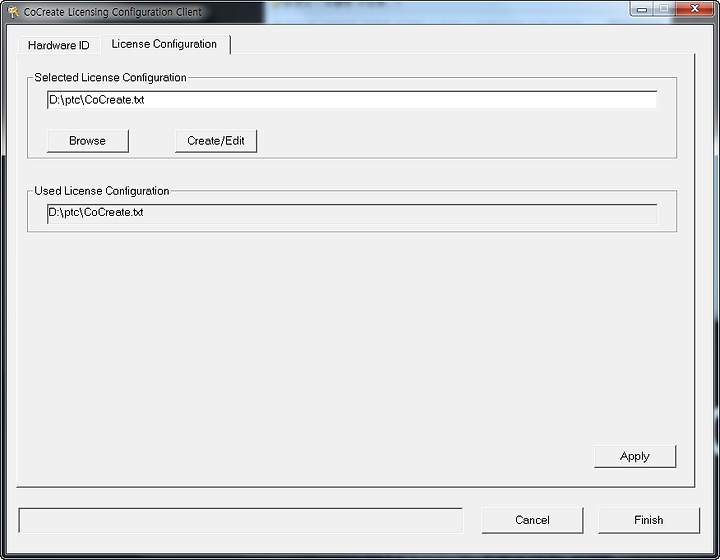Viewport: 720px width, 560px height.
Task: Focus the Selected License Configuration path field
Action: pos(352,100)
